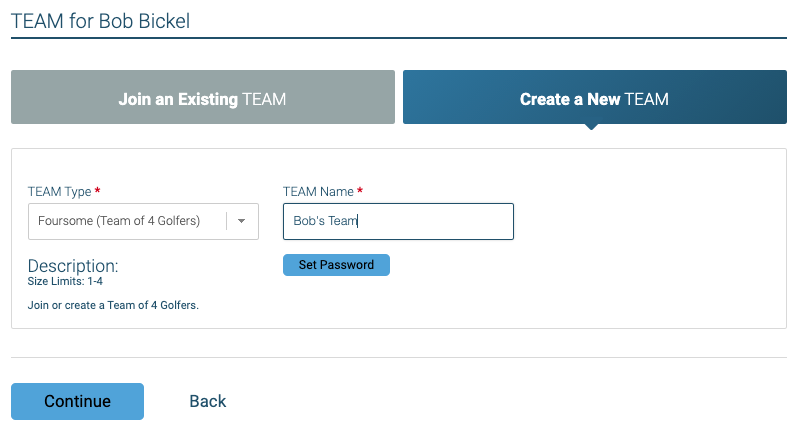This screenshot has height=432, width=803.
Task: Click the TEAM for Bob Bickel heading
Action: (100, 19)
